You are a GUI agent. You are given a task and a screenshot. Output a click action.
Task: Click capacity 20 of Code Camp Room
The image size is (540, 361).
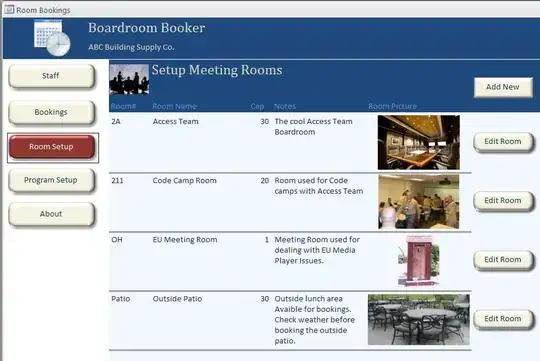point(264,180)
